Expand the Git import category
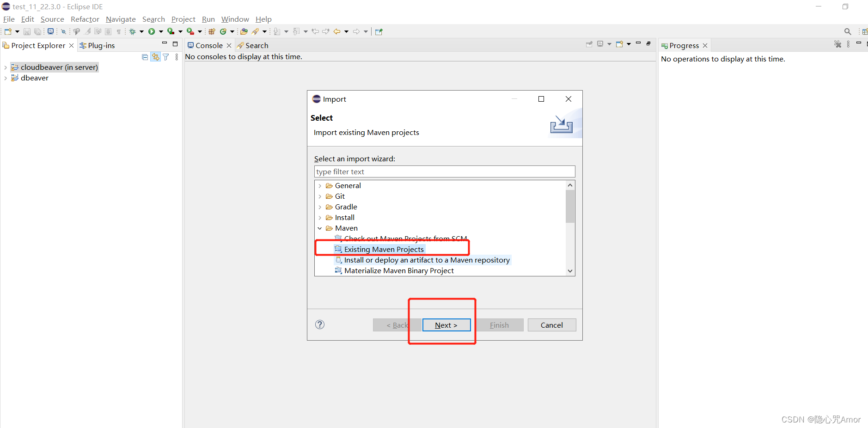This screenshot has height=428, width=868. pyautogui.click(x=320, y=196)
